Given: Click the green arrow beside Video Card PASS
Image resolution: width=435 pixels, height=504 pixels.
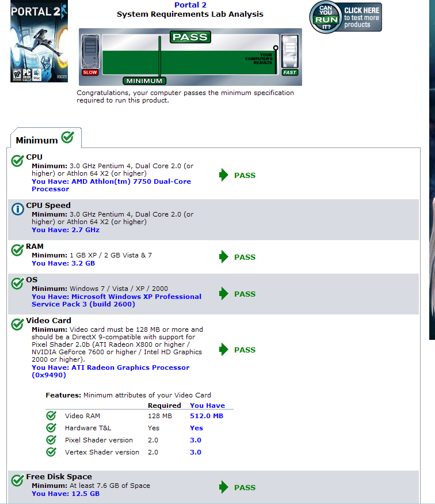Looking at the screenshot, I should point(223,350).
